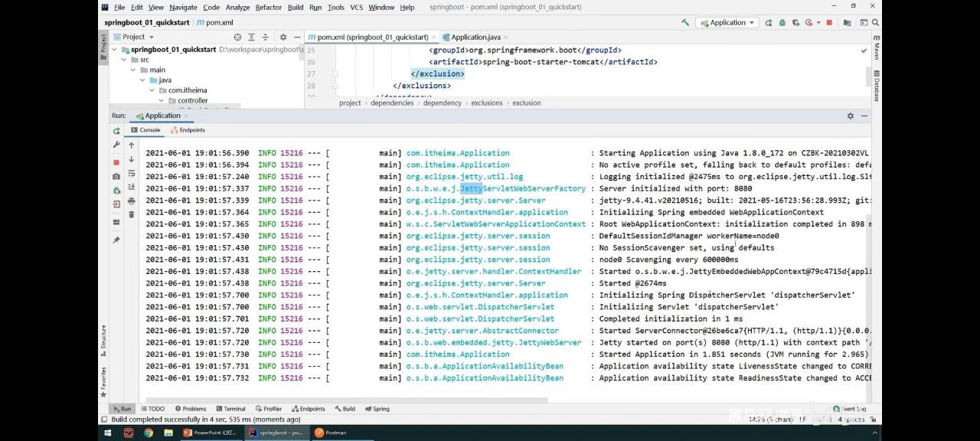Open the Refactor menu

tap(269, 7)
